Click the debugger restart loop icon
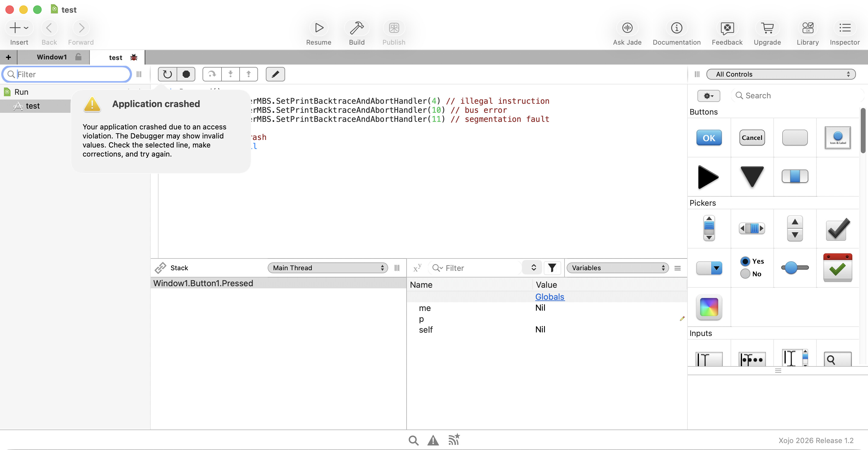868x450 pixels. point(168,74)
